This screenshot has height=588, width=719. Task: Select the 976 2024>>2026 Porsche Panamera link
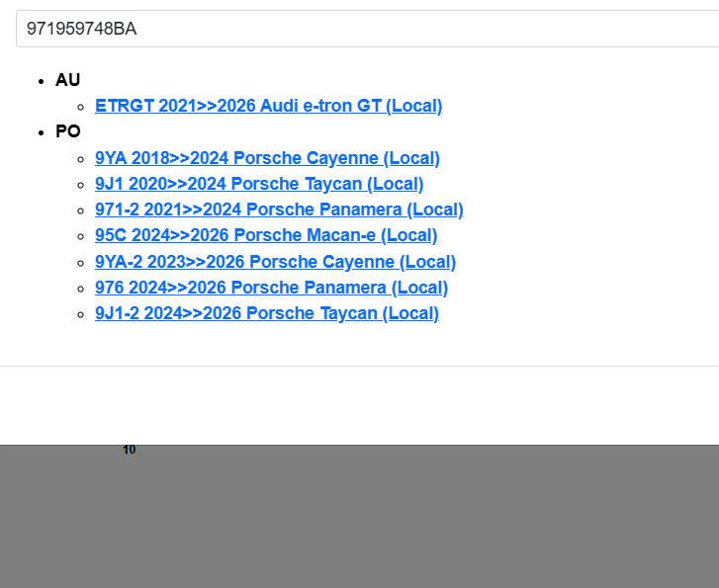(x=271, y=288)
